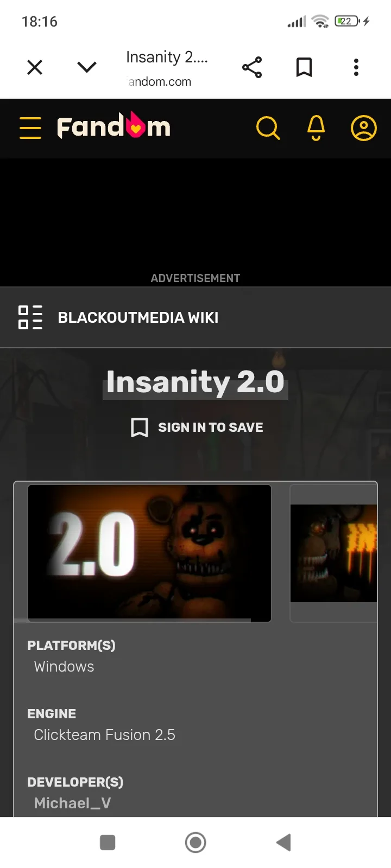Close the custom tab with X

click(35, 67)
